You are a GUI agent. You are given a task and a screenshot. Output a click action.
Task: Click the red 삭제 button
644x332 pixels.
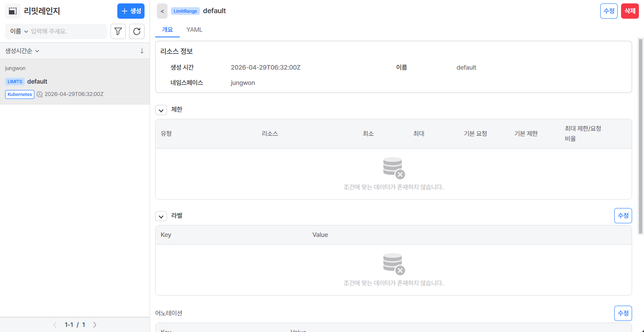630,11
